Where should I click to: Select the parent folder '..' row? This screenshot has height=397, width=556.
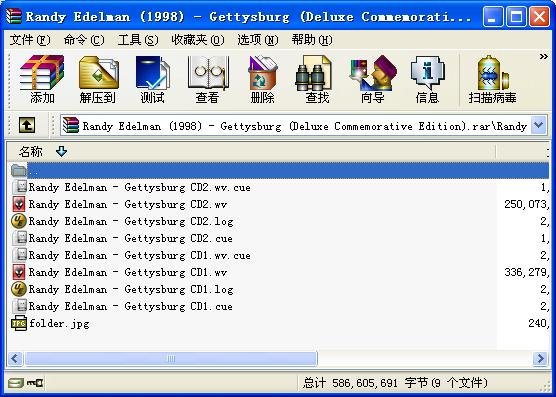coord(278,170)
